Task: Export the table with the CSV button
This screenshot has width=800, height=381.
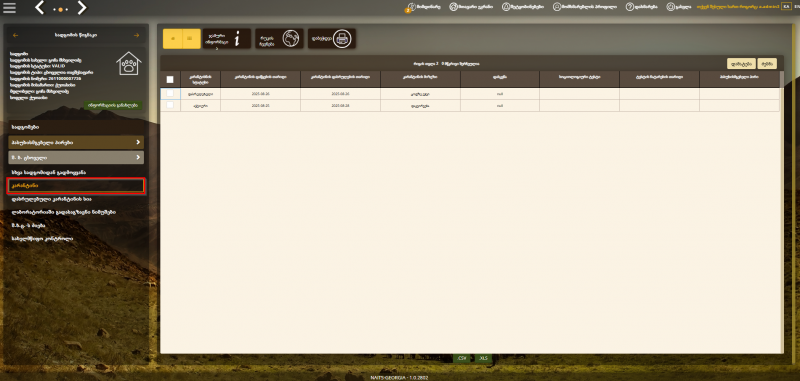Action: point(462,359)
